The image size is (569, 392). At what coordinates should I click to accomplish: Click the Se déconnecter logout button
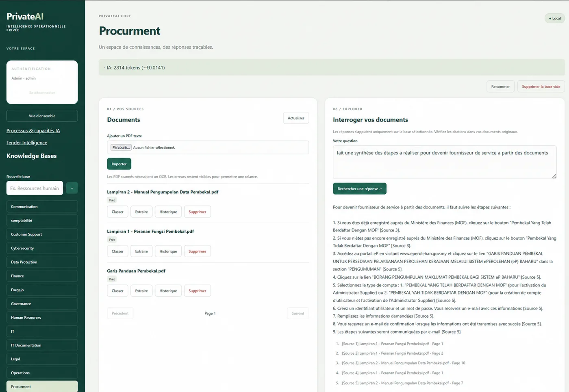point(42,93)
